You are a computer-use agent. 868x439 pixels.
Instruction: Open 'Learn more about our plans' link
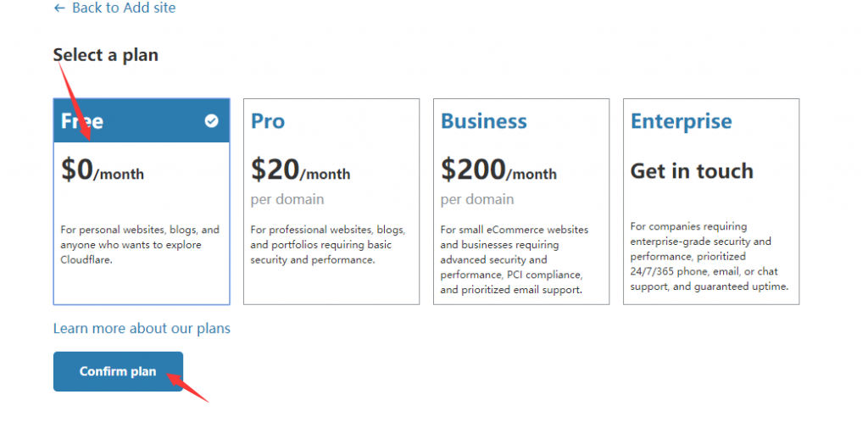pos(142,328)
